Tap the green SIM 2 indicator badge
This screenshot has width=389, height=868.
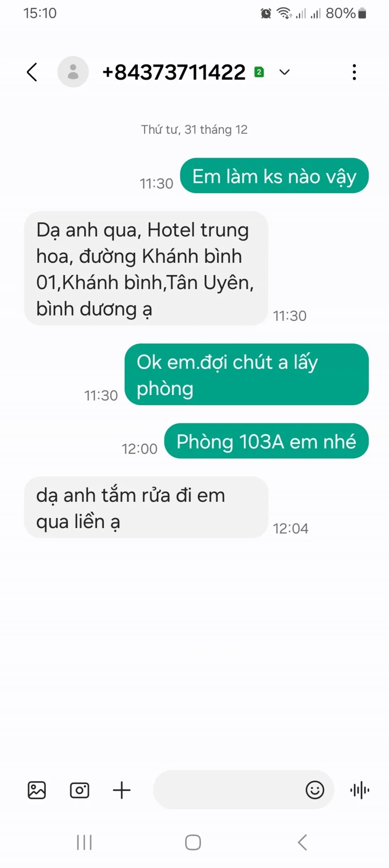(x=259, y=72)
